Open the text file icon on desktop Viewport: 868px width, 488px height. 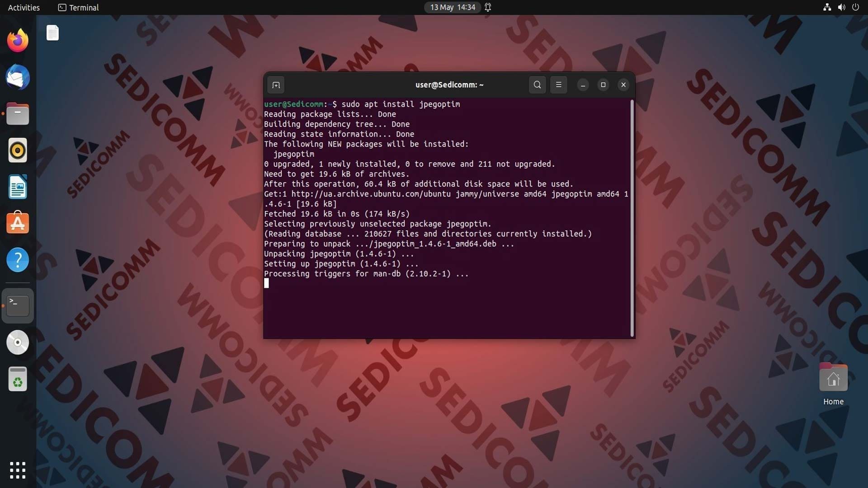[x=52, y=33]
